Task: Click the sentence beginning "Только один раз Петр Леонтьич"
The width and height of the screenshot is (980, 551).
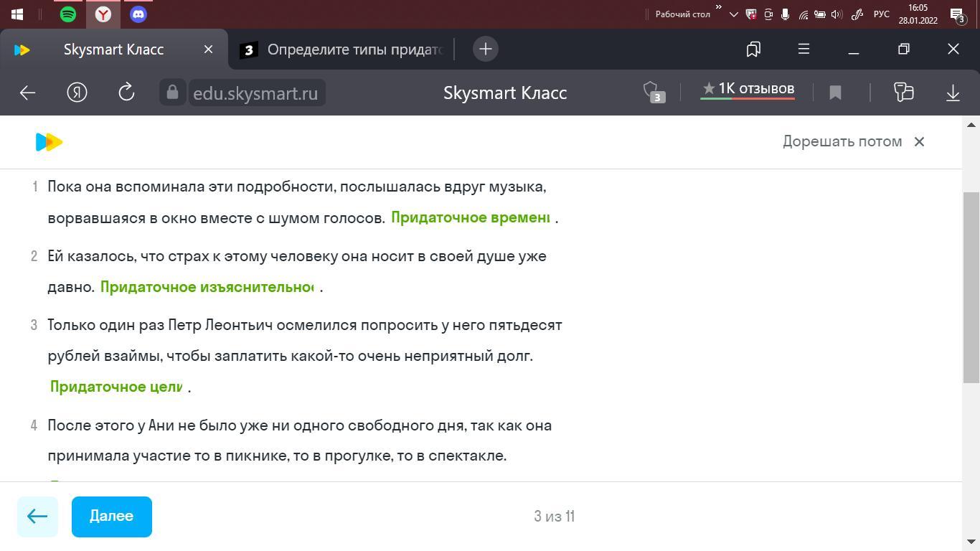Action: 305,340
